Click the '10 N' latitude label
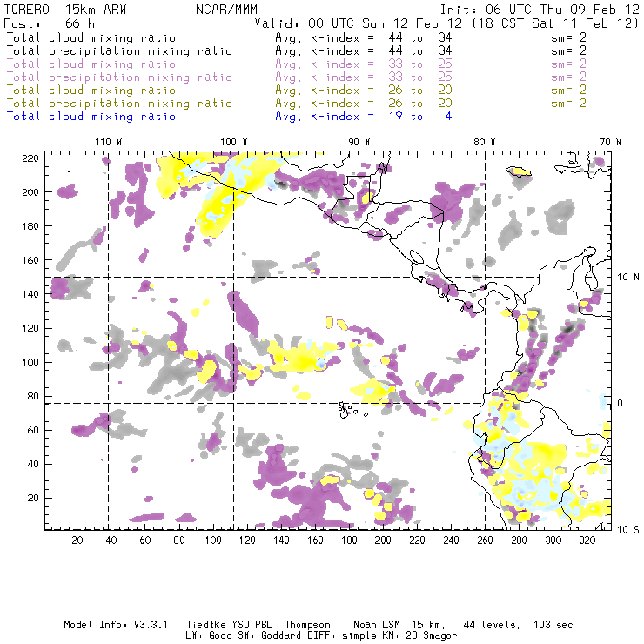This screenshot has height=644, width=644. coord(628,278)
